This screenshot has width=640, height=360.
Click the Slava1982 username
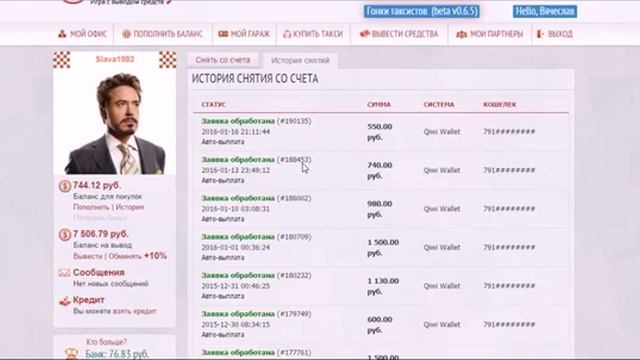tap(115, 59)
